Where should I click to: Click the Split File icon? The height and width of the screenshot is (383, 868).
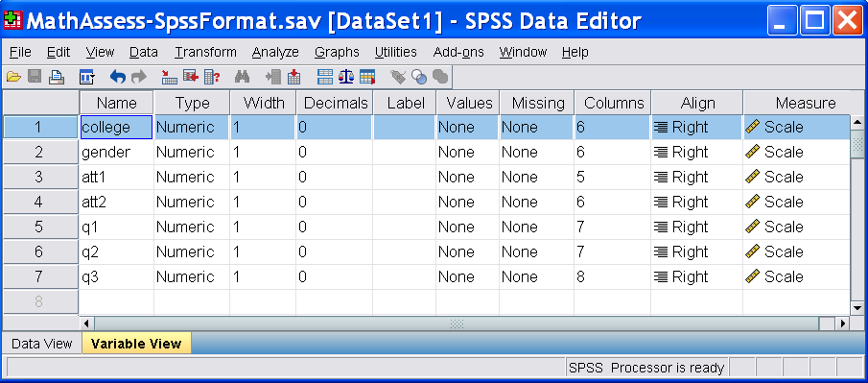pos(325,77)
